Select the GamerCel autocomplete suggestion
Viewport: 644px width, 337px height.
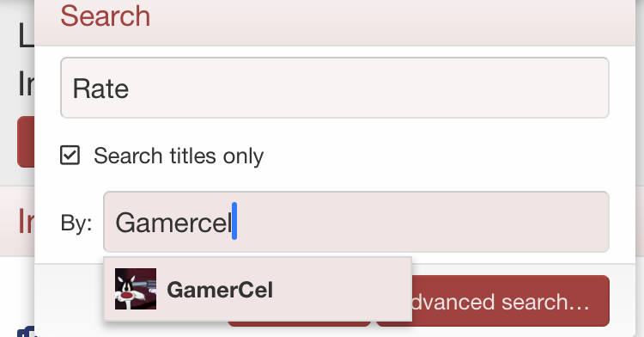coord(258,290)
